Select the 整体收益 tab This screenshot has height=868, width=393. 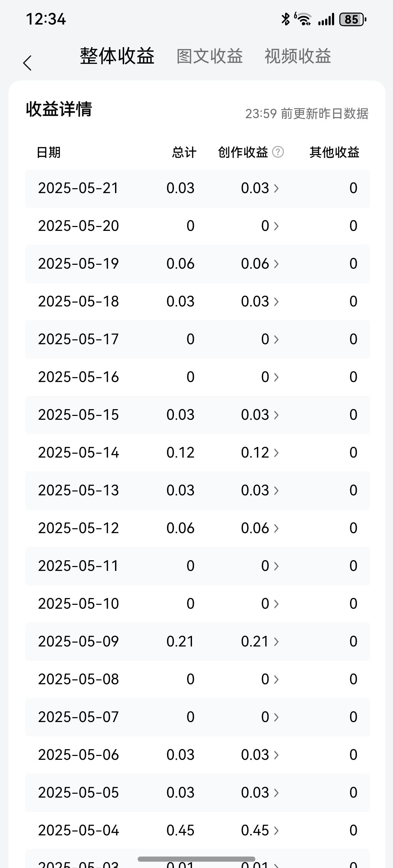click(117, 56)
